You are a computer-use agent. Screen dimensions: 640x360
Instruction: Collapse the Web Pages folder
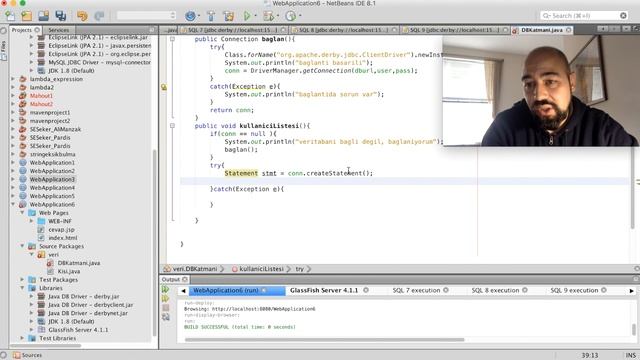point(22,213)
